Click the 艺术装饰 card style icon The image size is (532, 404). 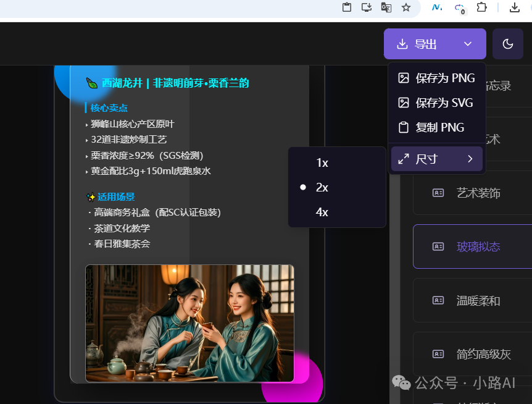tap(439, 193)
